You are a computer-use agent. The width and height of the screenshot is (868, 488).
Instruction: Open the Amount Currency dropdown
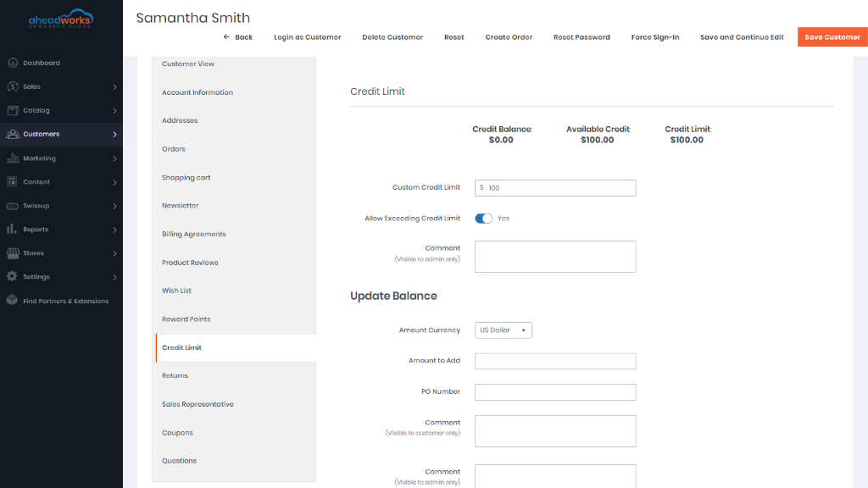[x=503, y=330]
